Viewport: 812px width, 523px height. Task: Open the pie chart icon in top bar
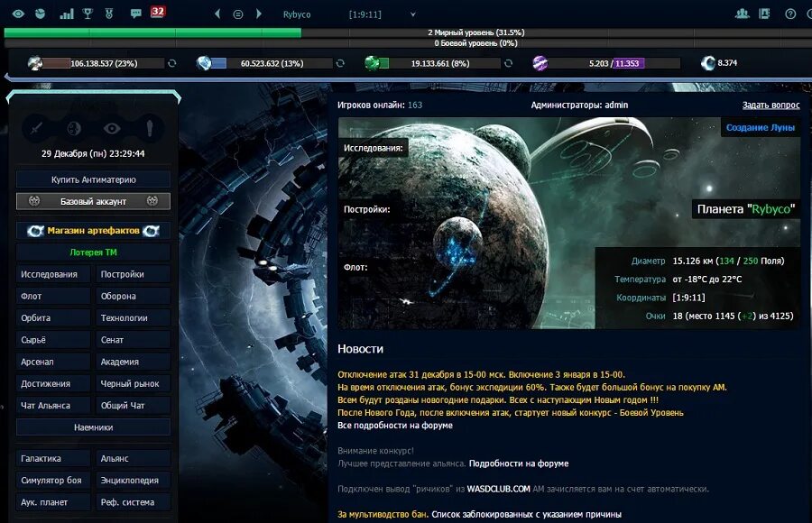click(x=41, y=14)
